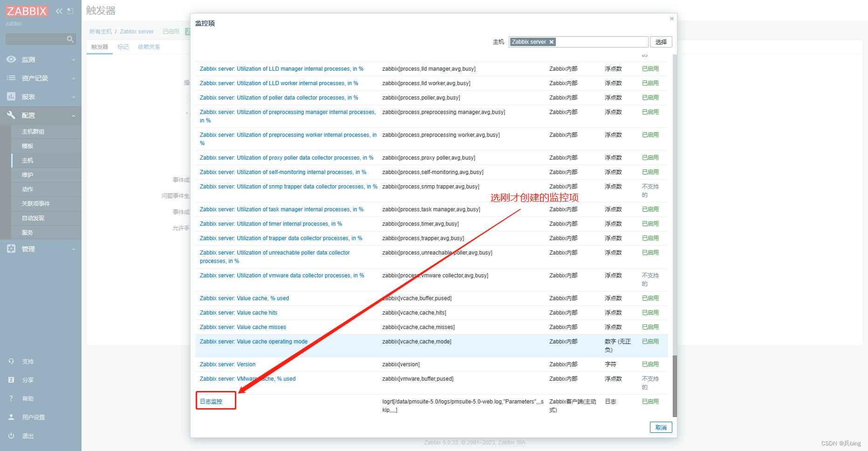Select Value cache, % used item
The image size is (868, 451).
tap(244, 298)
